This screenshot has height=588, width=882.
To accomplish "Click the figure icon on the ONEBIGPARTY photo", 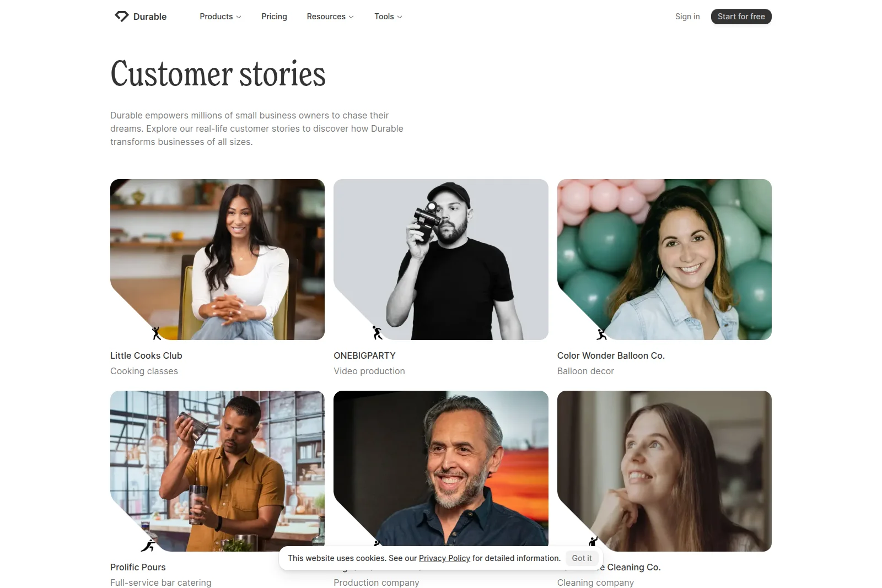I will pos(377,332).
